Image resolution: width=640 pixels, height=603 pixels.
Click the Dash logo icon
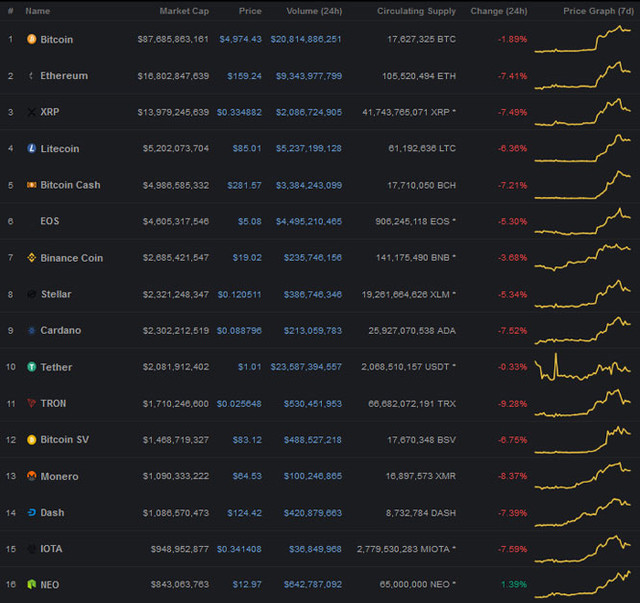pyautogui.click(x=31, y=512)
